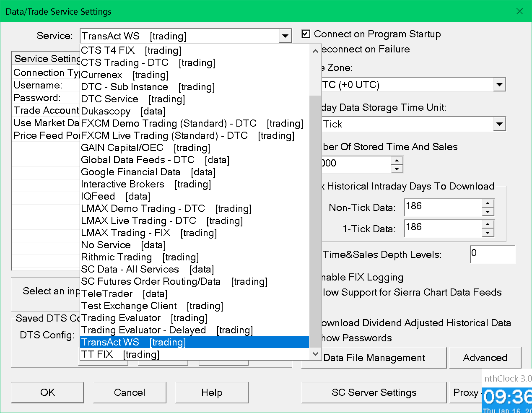The width and height of the screenshot is (532, 413).
Task: Open Proxy settings button
Action: [466, 392]
